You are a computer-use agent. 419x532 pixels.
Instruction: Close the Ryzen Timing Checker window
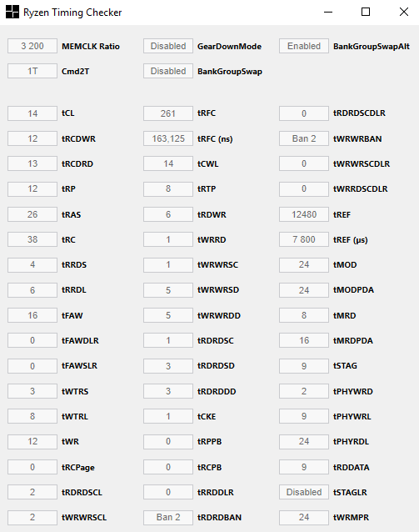[403, 12]
